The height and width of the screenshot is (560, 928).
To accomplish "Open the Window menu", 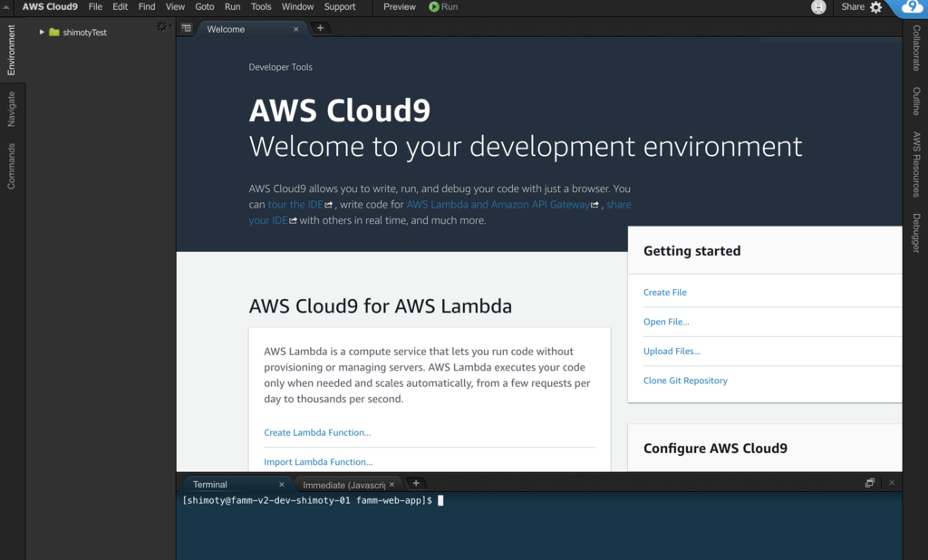I will coord(297,7).
